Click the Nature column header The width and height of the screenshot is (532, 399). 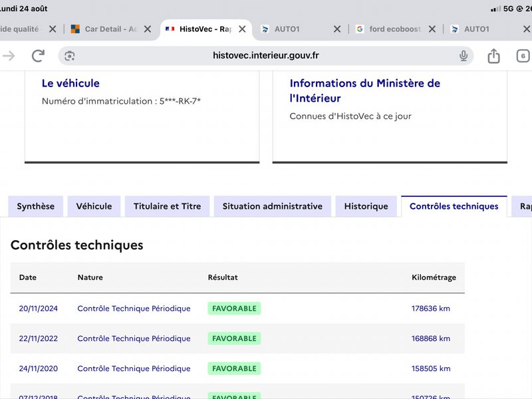90,277
